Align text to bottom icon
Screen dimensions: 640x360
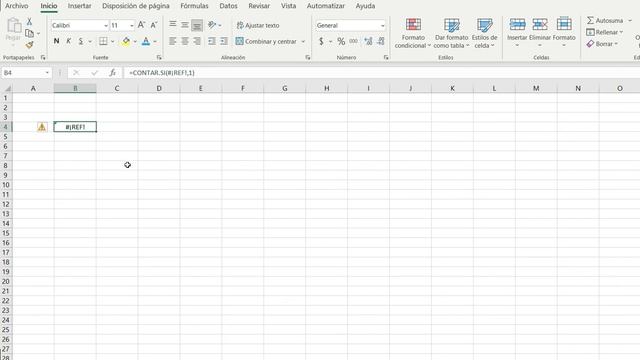197,25
